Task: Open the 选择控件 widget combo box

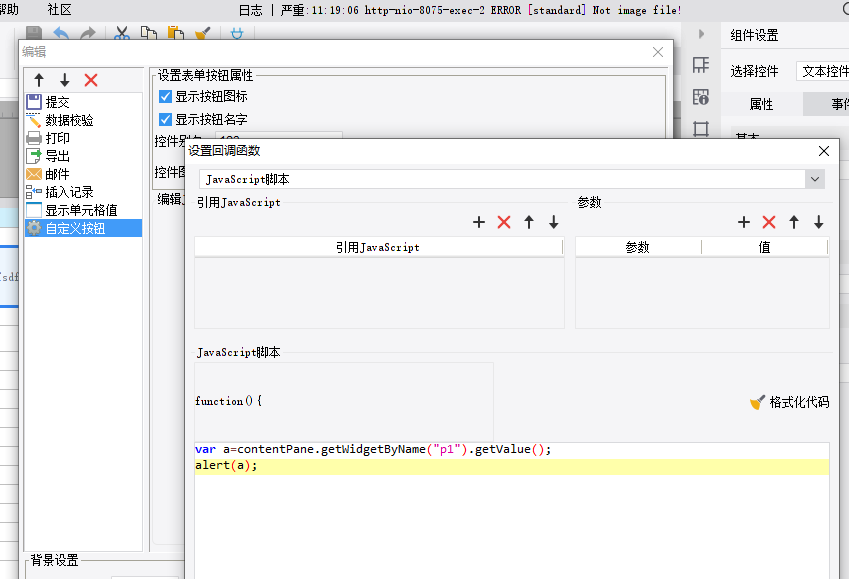Action: tap(822, 71)
